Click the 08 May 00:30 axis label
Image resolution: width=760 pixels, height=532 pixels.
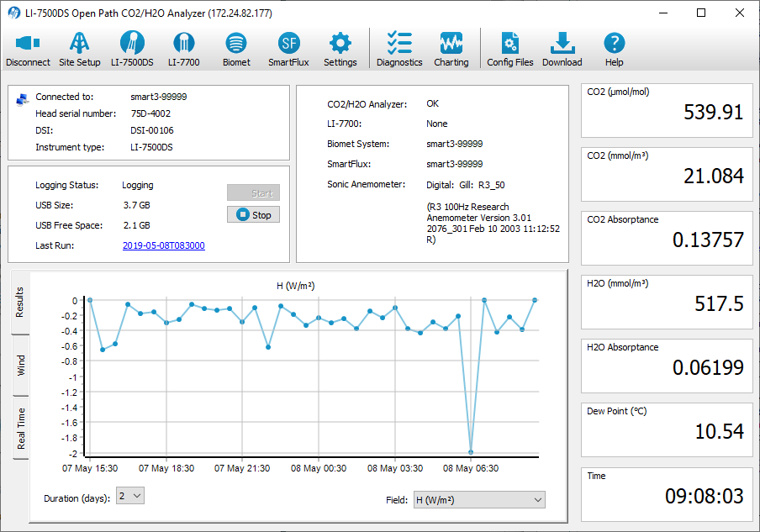(319, 468)
